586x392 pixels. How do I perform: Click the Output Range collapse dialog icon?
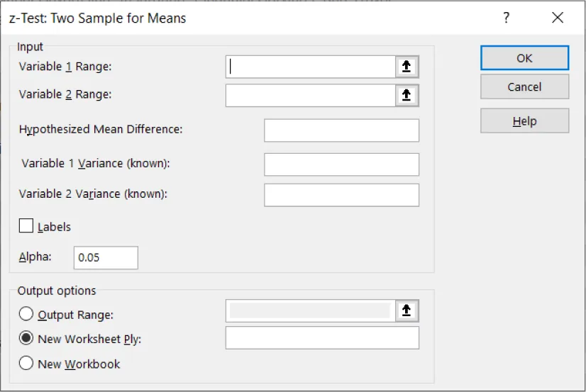coord(407,310)
